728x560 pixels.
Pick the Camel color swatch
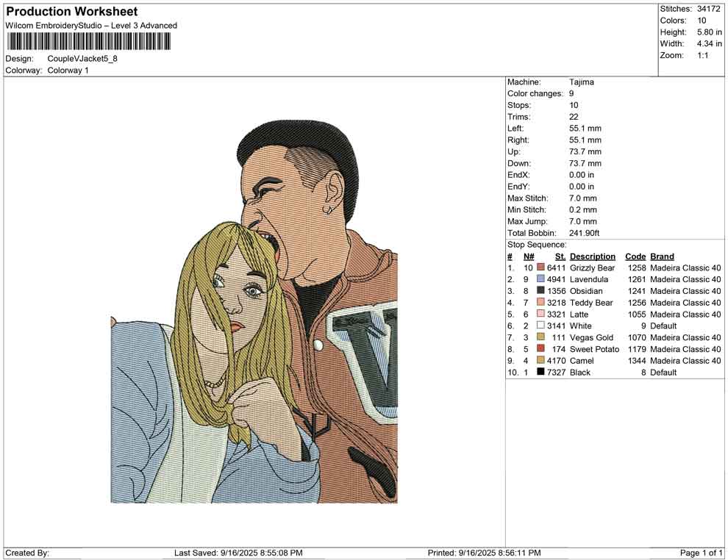click(x=540, y=361)
